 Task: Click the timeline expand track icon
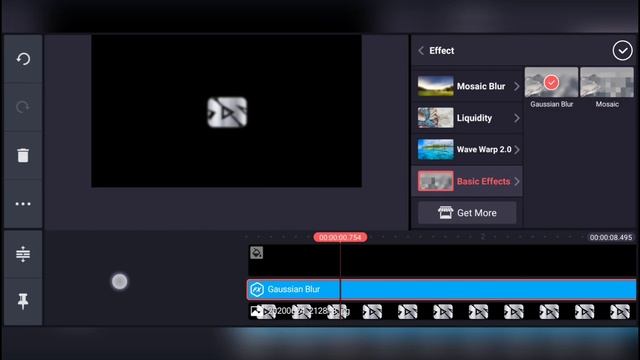[x=23, y=254]
